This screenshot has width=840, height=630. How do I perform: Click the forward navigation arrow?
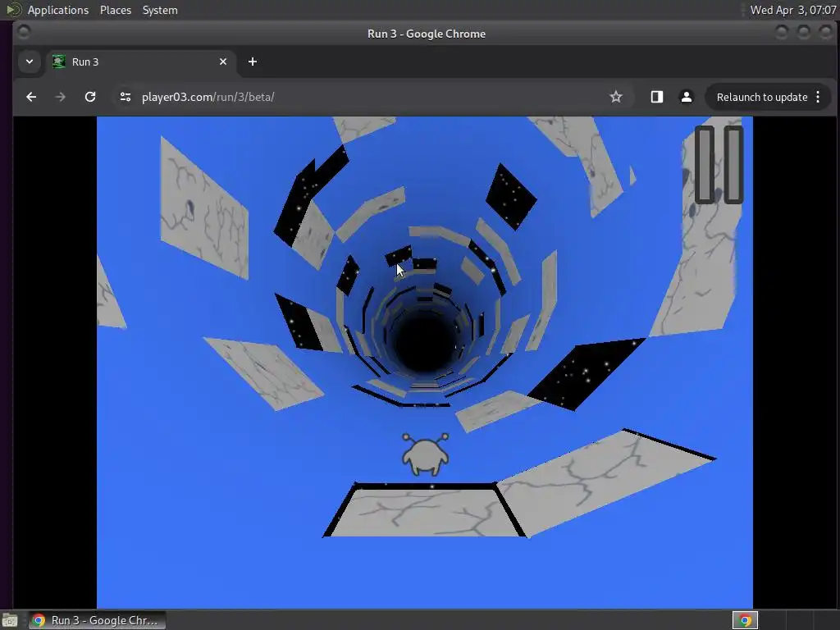point(61,97)
